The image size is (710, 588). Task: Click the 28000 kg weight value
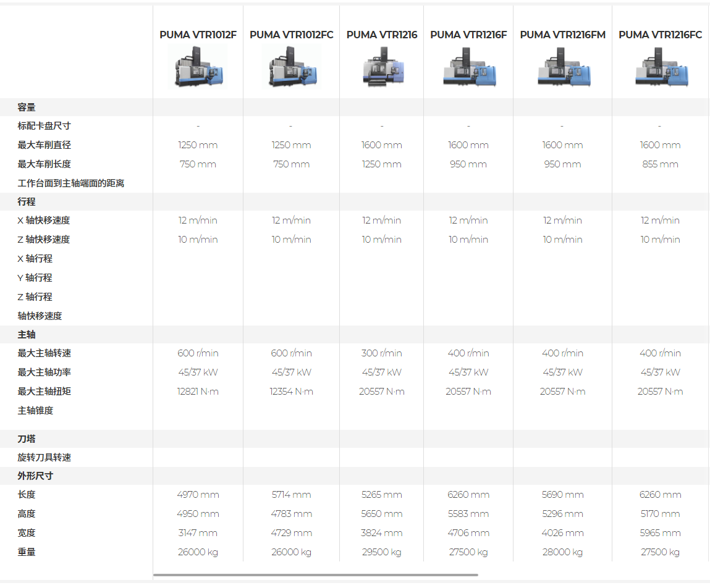click(563, 552)
